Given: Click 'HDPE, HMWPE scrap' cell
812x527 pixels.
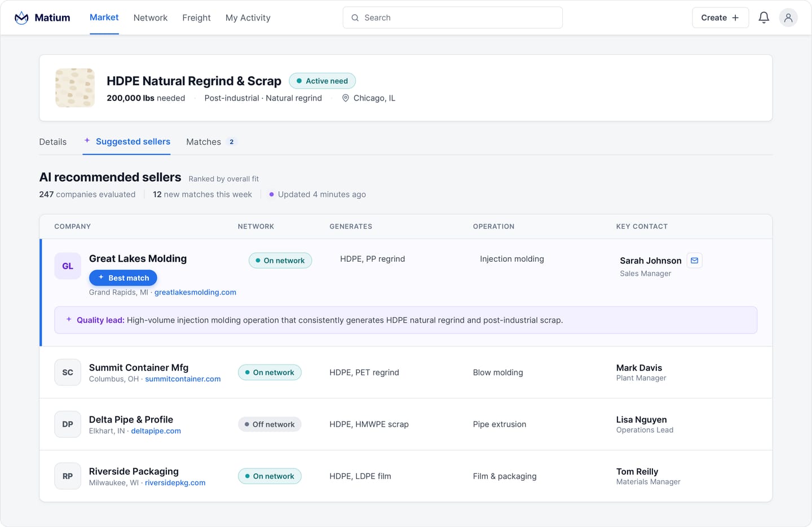Looking at the screenshot, I should coord(369,424).
